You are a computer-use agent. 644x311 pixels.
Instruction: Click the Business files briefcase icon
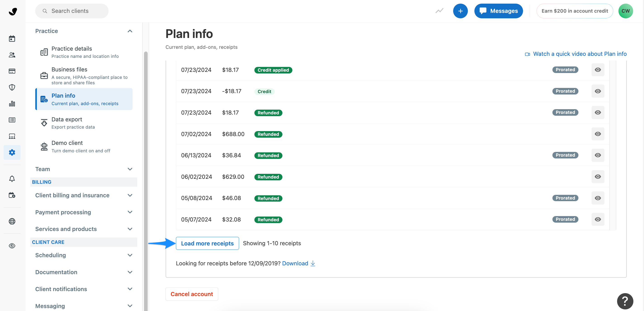tap(44, 75)
